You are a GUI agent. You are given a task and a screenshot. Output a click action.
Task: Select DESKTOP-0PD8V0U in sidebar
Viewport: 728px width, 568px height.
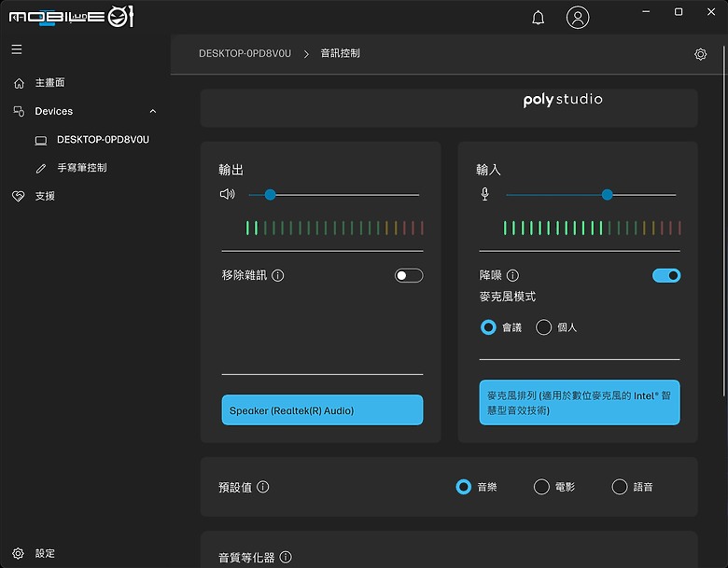pos(103,140)
